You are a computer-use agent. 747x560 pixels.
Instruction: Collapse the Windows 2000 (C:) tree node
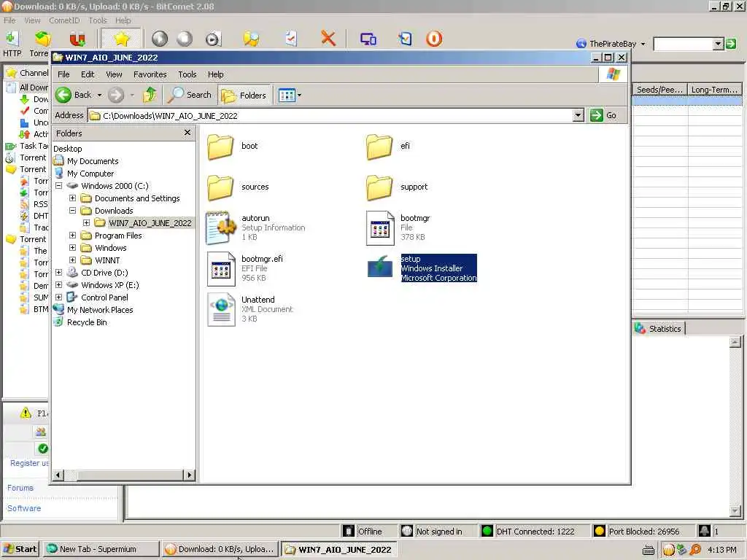click(58, 186)
